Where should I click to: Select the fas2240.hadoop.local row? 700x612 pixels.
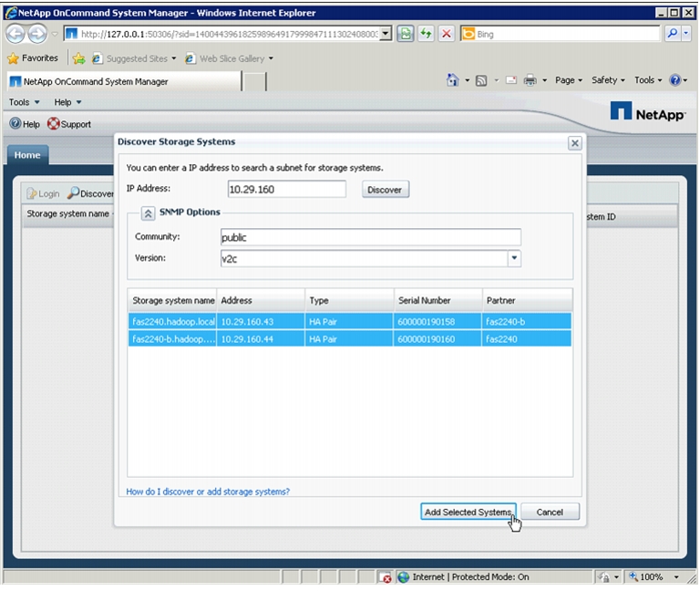coord(350,322)
